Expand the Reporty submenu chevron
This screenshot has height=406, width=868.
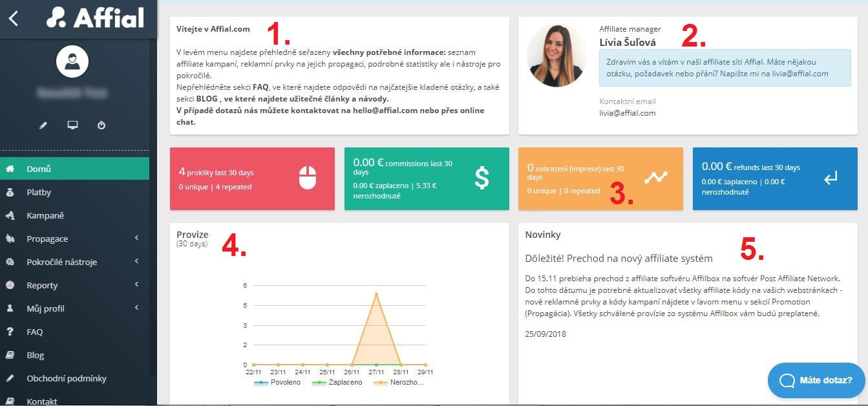(137, 285)
